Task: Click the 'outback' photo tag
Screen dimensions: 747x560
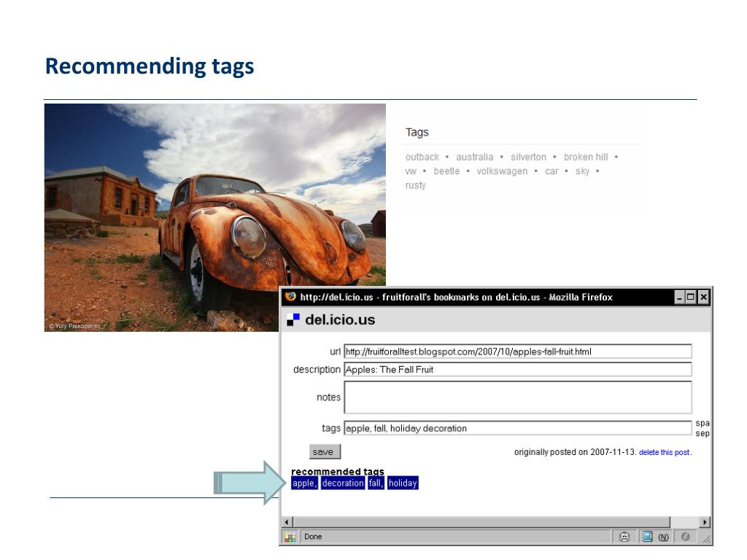Action: coord(422,157)
